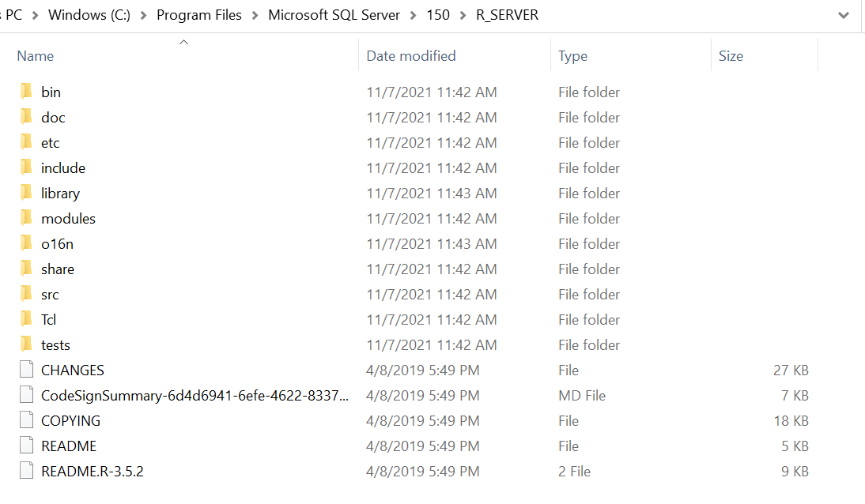Open the address bar history dropdown
Viewport: 865px width, 504px height.
coord(844,16)
